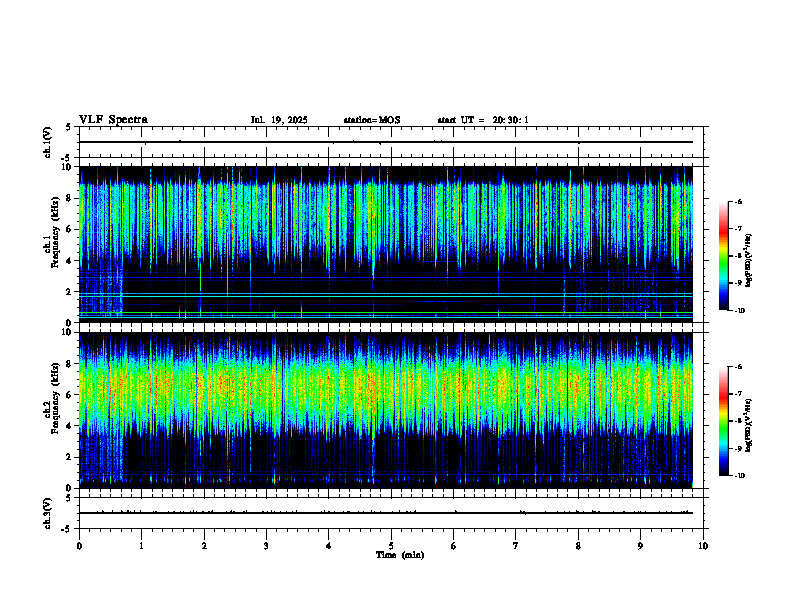Click the 'Time (min)' axis title

[400, 555]
